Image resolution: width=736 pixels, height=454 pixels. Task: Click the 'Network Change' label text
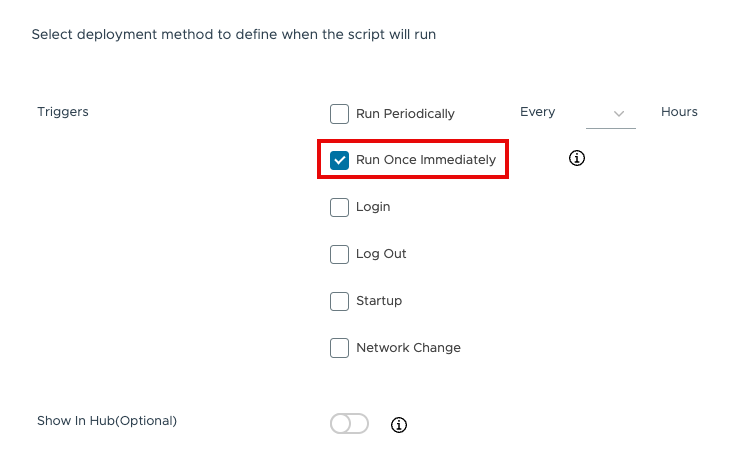pyautogui.click(x=408, y=348)
